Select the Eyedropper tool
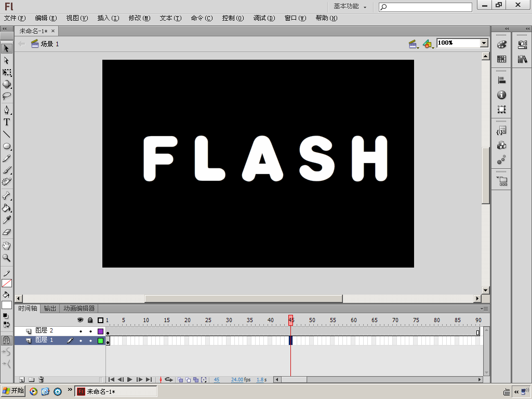532x399 pixels. (x=6, y=220)
